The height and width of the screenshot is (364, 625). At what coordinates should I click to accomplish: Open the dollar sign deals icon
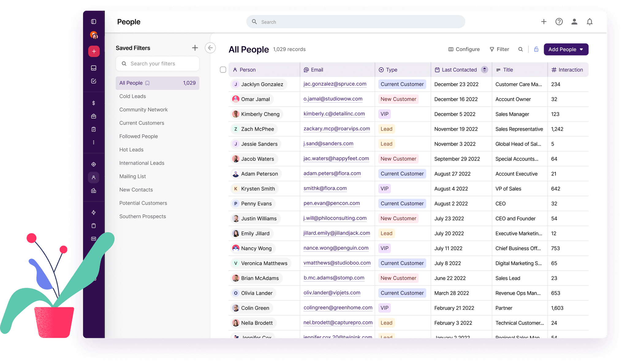94,103
